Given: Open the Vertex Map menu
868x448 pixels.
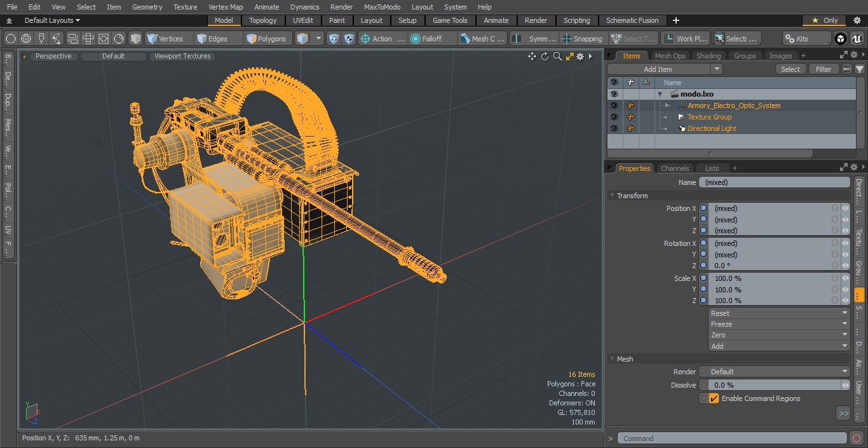Looking at the screenshot, I should click(x=226, y=7).
